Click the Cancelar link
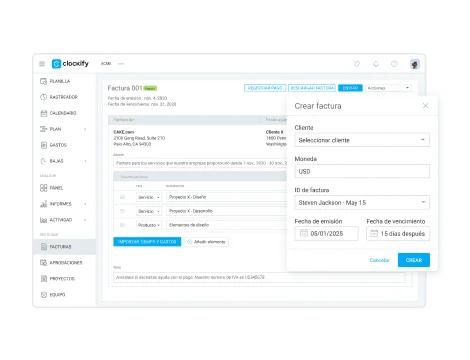470x360 pixels. click(x=379, y=260)
